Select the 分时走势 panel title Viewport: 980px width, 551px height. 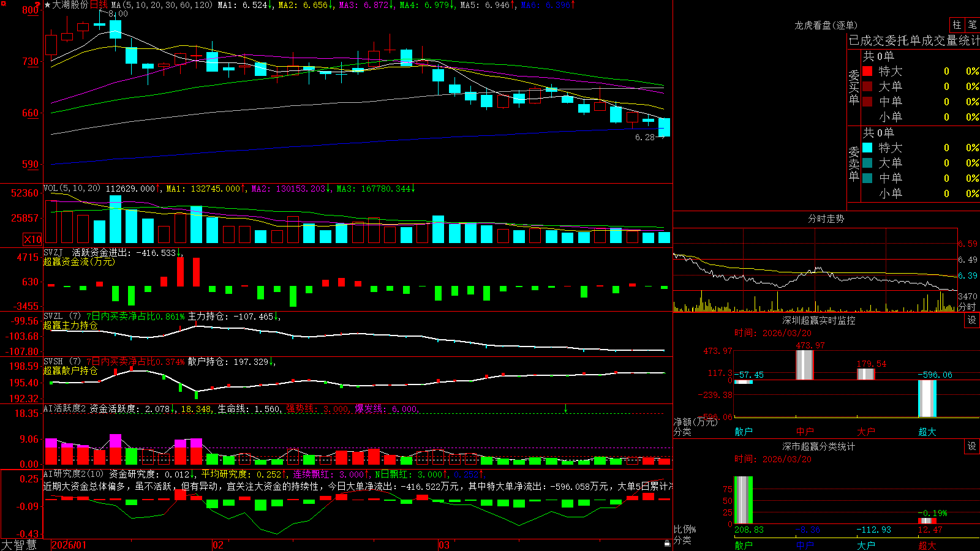(826, 219)
